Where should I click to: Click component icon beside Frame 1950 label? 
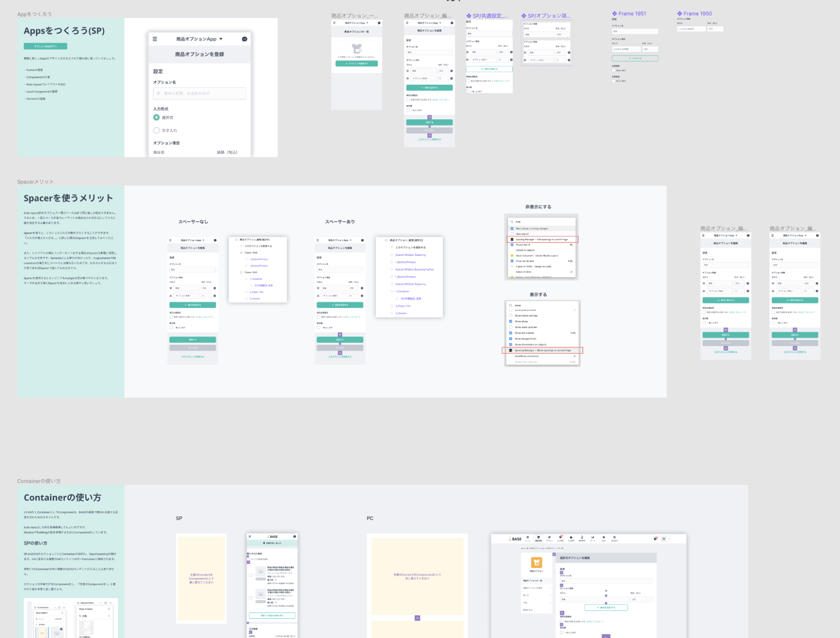(x=679, y=14)
